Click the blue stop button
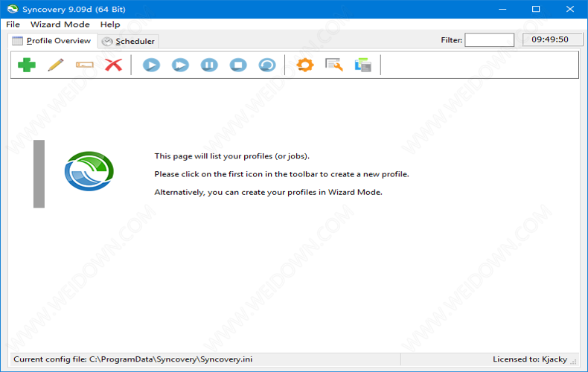The width and height of the screenshot is (588, 372). point(238,65)
